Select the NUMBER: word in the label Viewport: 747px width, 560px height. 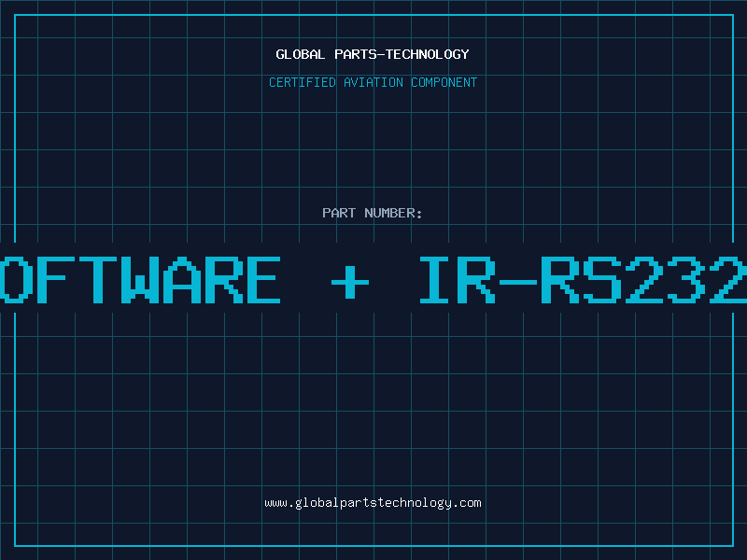pyautogui.click(x=393, y=213)
